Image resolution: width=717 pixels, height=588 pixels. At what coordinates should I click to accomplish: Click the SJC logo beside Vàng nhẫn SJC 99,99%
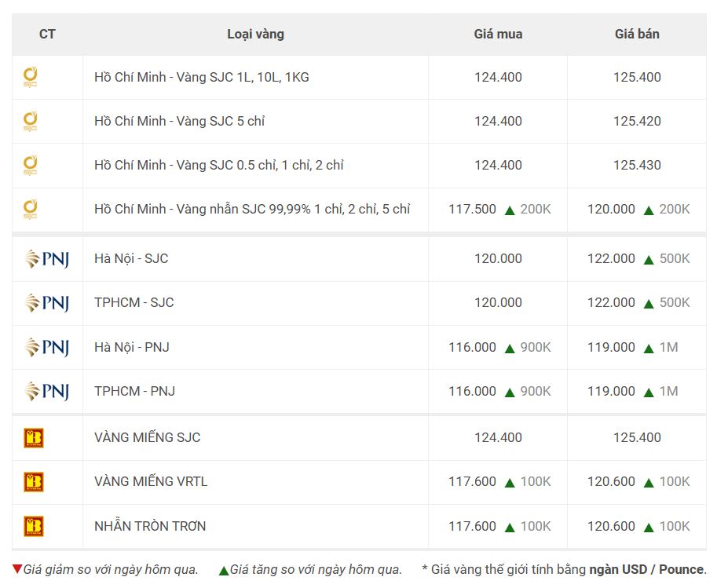point(30,209)
